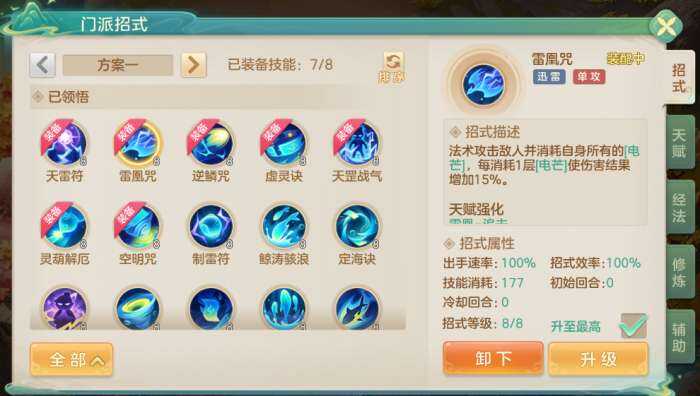The image size is (700, 396).
Task: Choose the 制雷符 skill icon
Action: (x=211, y=227)
